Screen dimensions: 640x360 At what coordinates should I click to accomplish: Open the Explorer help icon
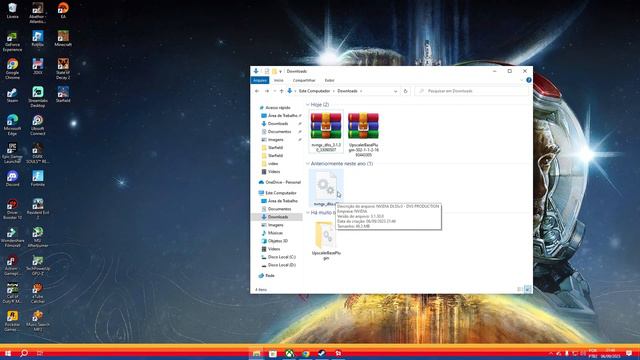pyautogui.click(x=529, y=80)
